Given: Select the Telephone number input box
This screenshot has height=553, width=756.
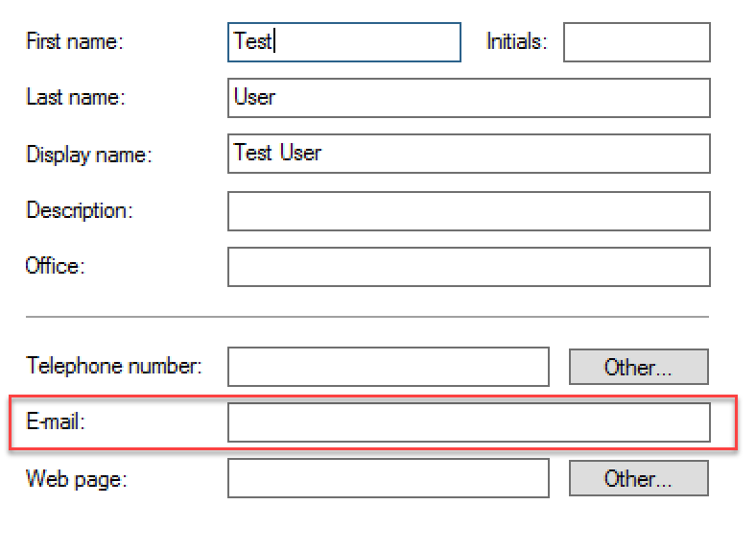Looking at the screenshot, I should pyautogui.click(x=389, y=367).
